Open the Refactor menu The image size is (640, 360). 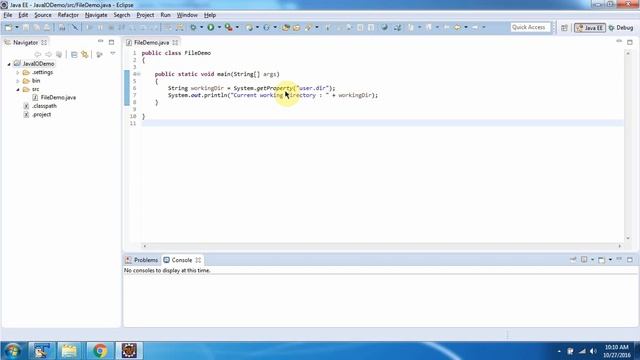point(68,15)
